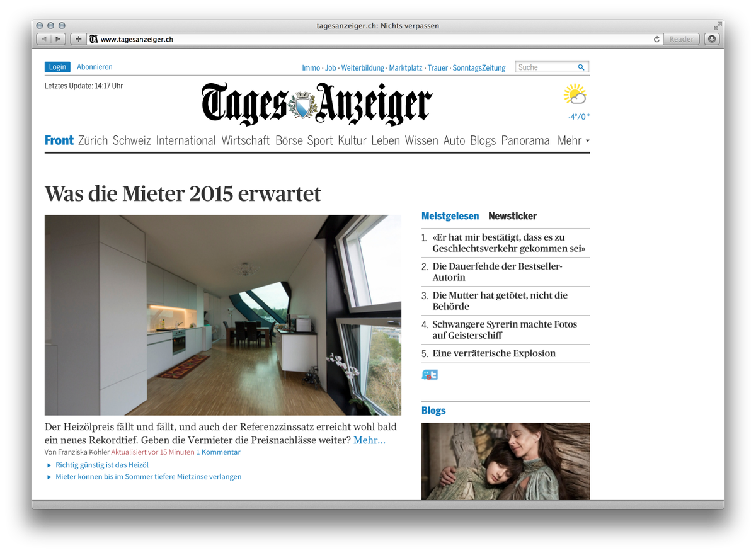Expand 'Mieter können bis im Sommer tiefere Mietzinse verlangen'
The image size is (756, 553).
click(147, 477)
